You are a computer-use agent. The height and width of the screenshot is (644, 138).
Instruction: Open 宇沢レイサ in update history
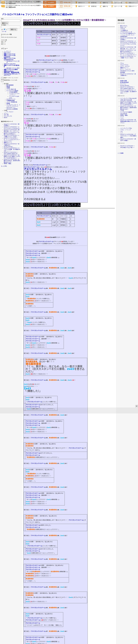pos(123,27)
